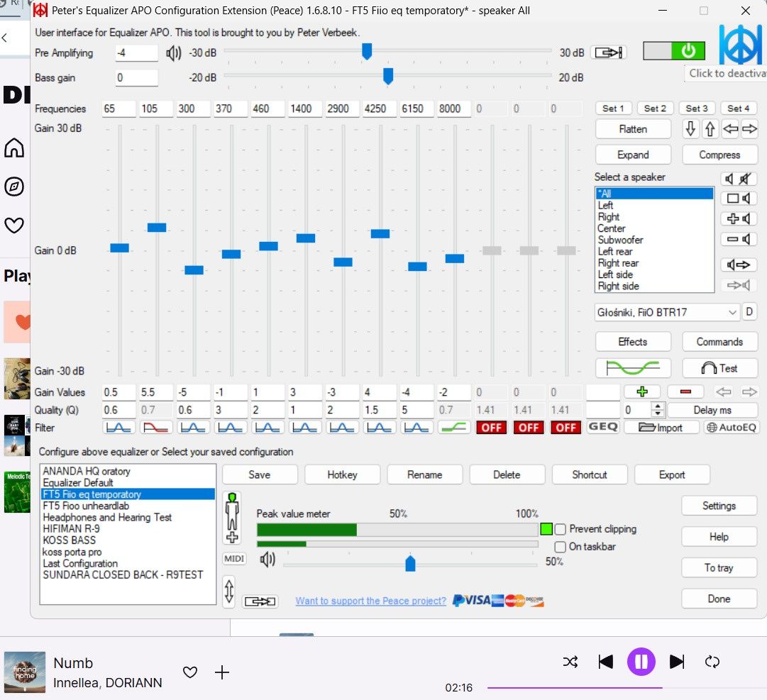Skip to next track in the music player
The height and width of the screenshot is (700, 767).
click(677, 662)
